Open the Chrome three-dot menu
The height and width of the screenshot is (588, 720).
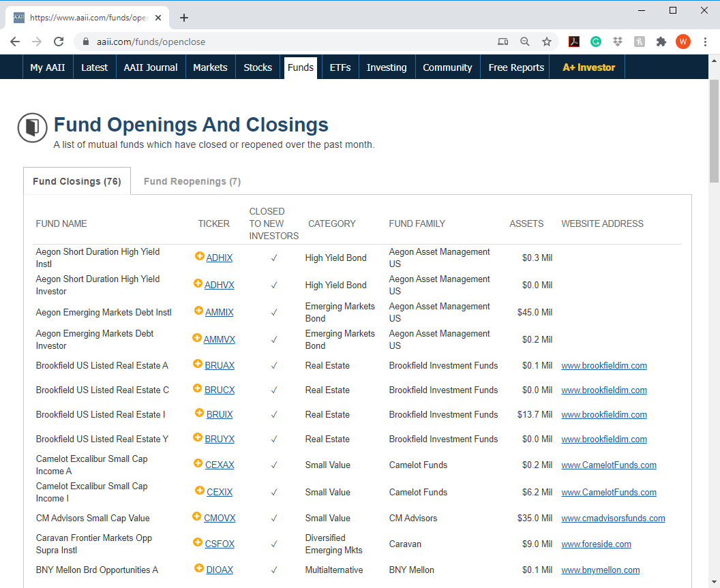pos(705,42)
